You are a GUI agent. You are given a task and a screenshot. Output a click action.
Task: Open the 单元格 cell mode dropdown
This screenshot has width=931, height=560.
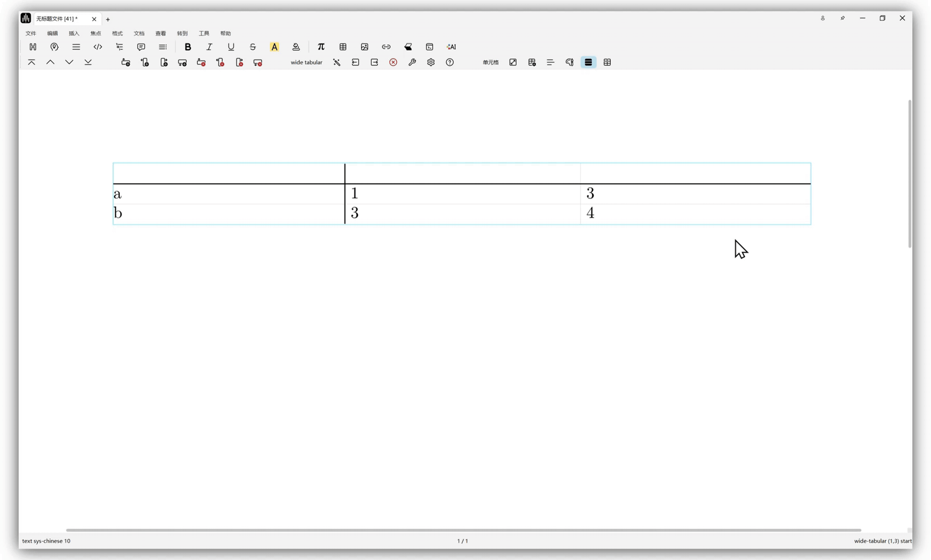490,62
